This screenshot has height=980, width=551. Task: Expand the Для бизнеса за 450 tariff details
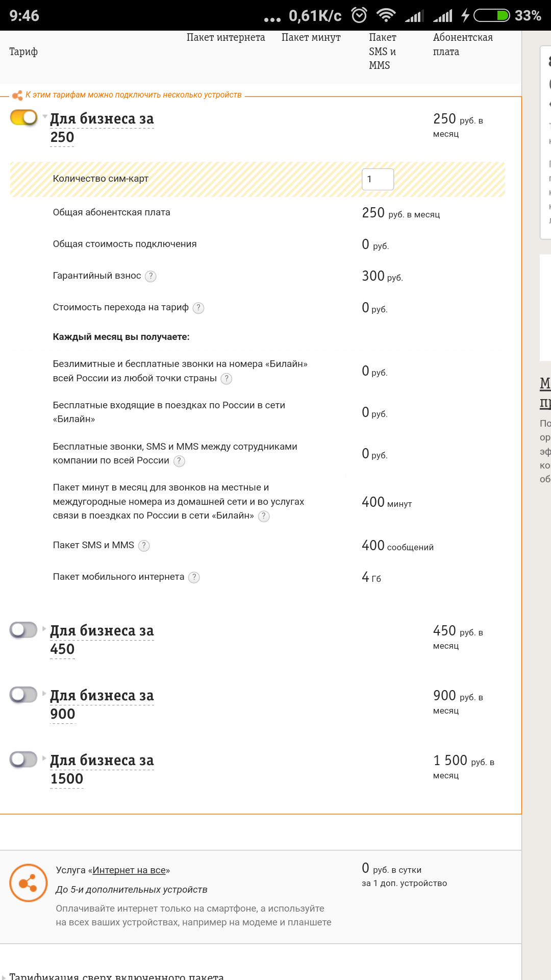click(45, 628)
